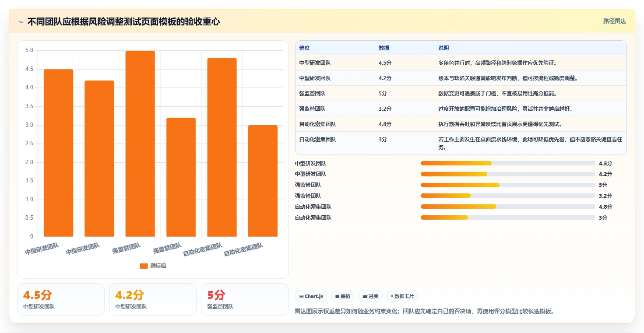
Task: Open the 5分 强监管团队 data card
Action: tap(245, 299)
